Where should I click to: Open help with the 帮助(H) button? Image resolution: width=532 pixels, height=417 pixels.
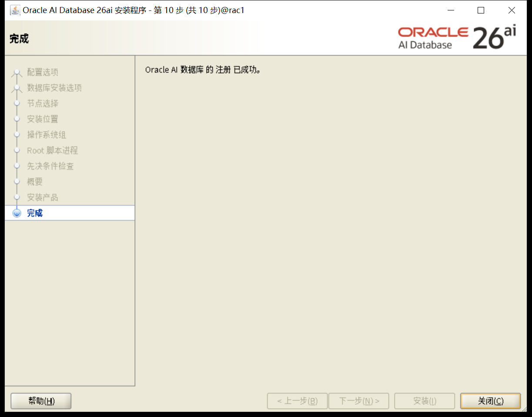pyautogui.click(x=41, y=401)
